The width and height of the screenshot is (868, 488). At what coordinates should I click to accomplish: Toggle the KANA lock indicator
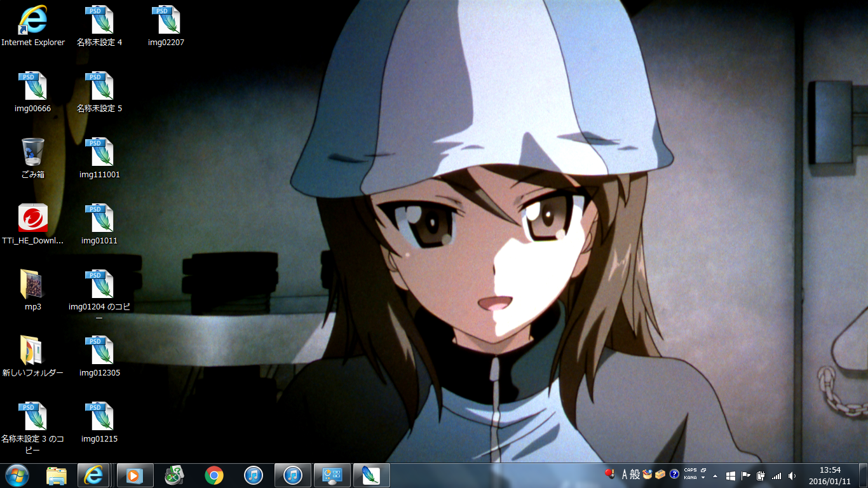tap(690, 478)
